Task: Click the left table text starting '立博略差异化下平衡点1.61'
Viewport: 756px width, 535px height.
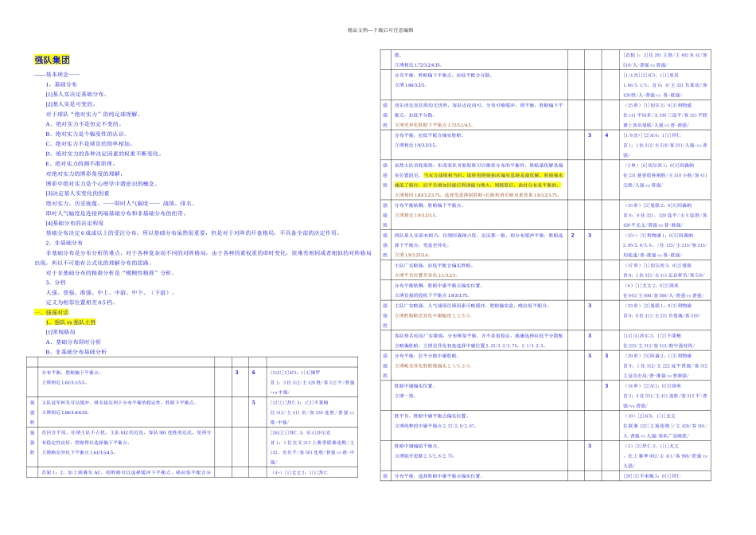Action: pos(78,452)
